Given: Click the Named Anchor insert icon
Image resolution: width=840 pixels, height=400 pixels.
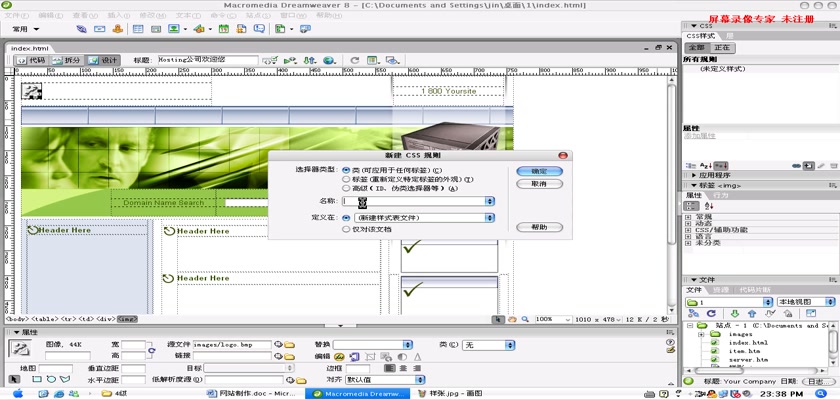Looking at the screenshot, I should (x=118, y=29).
